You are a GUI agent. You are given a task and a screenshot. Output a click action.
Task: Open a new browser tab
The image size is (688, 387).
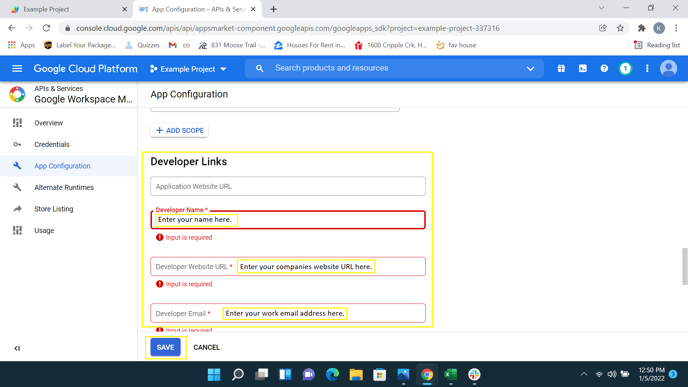tap(273, 9)
